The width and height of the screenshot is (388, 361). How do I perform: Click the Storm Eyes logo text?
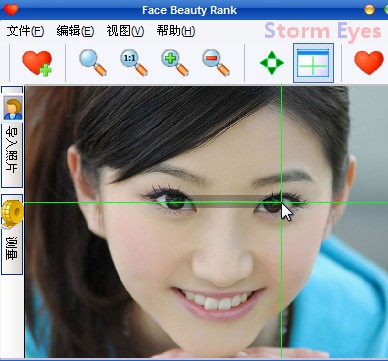tap(323, 32)
